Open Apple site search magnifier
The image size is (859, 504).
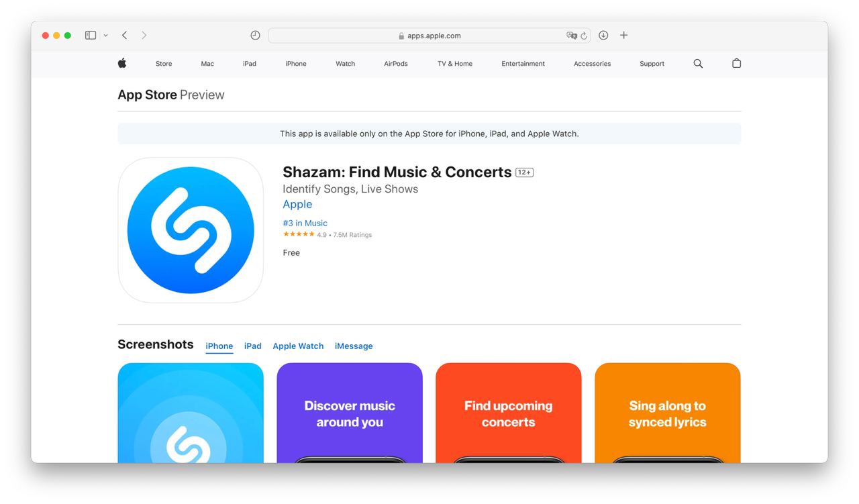[698, 63]
